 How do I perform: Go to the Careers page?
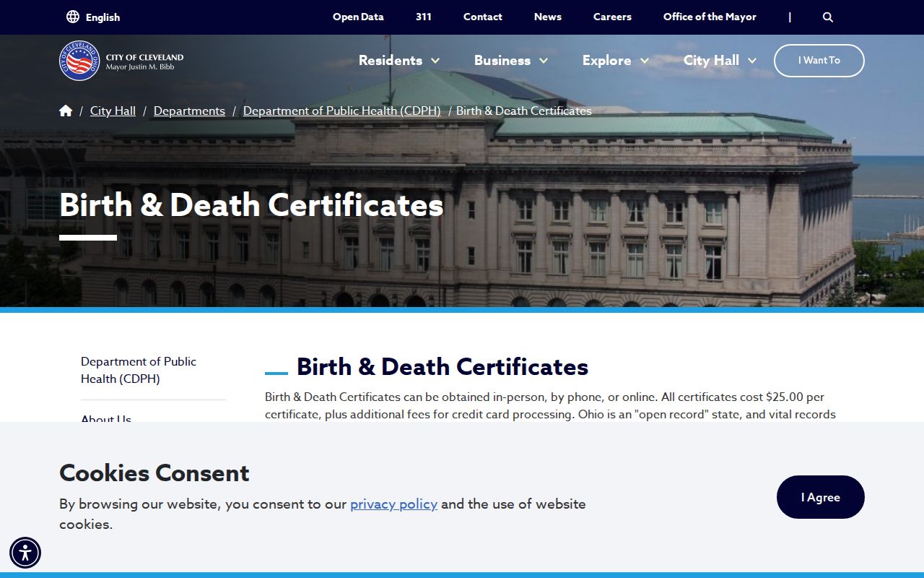(x=612, y=17)
